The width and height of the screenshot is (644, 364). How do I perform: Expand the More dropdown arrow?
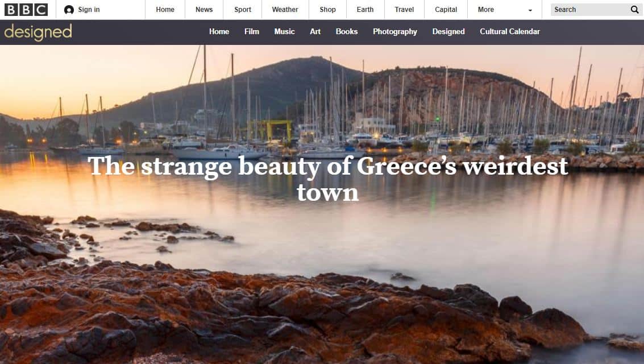coord(530,10)
